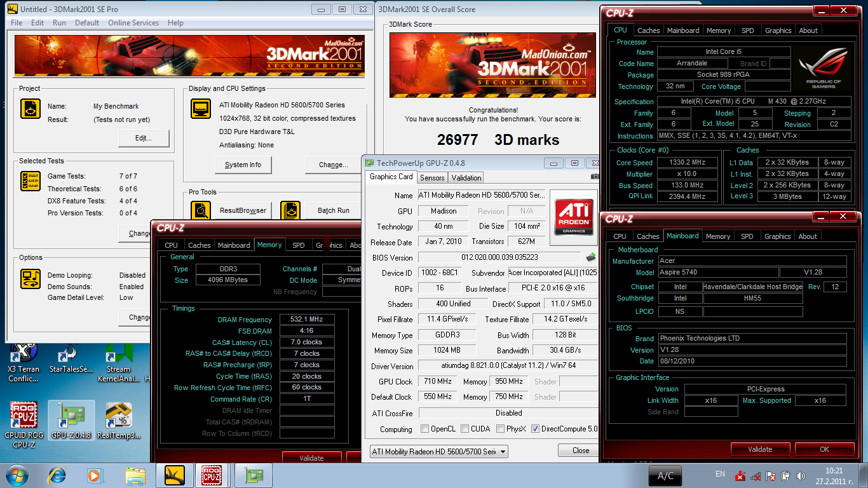Open the Edit menu in 3DMark
This screenshot has height=488, width=868.
pos(37,23)
